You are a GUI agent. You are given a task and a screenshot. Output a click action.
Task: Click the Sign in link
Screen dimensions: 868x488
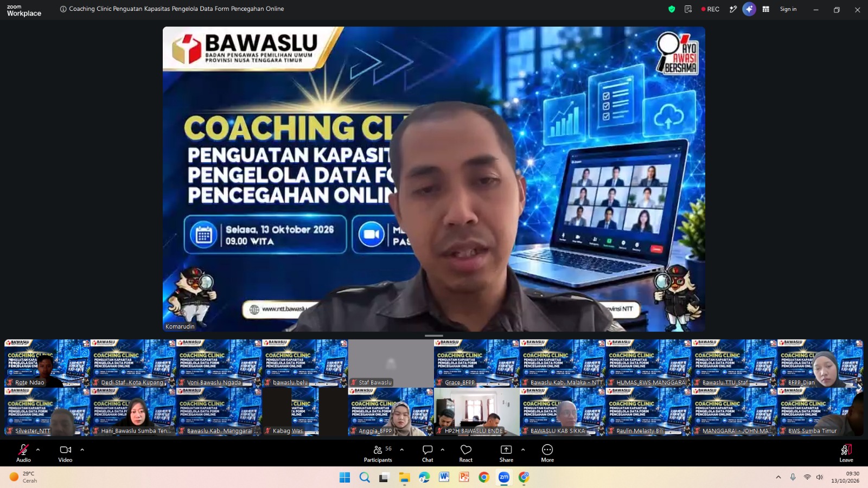[x=788, y=9]
